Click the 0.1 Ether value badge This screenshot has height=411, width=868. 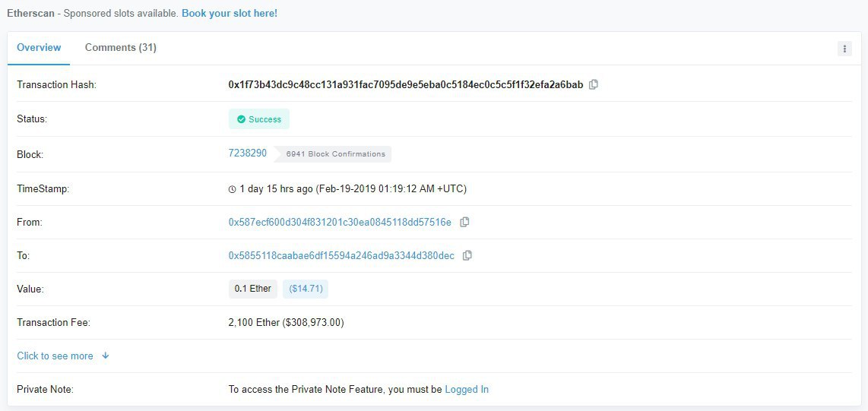point(252,289)
